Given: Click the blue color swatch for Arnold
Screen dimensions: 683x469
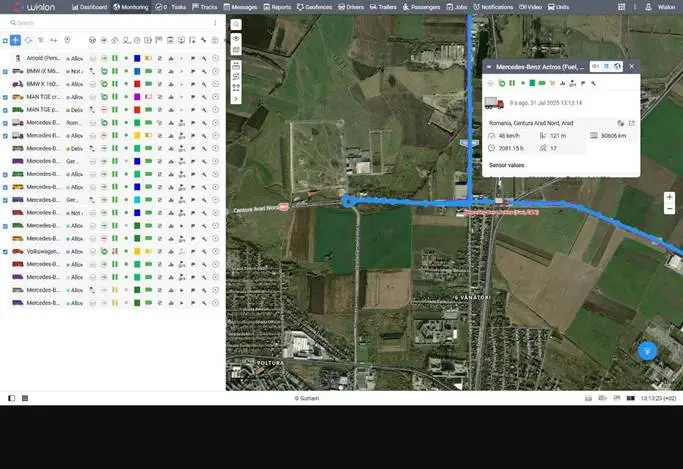Looking at the screenshot, I should 137,58.
